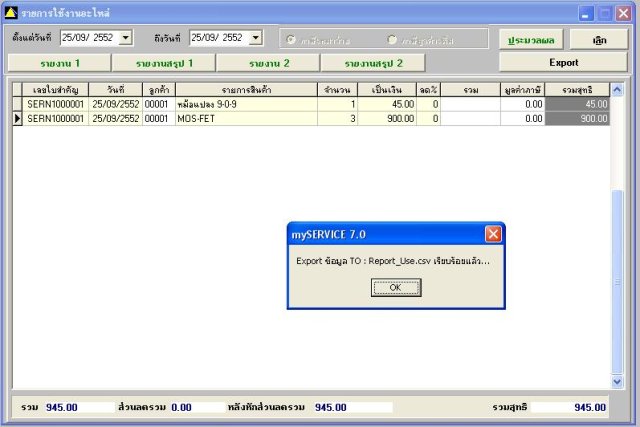Image resolution: width=640 pixels, height=427 pixels.
Task: Select the MOS-FET row indicator arrow
Action: 17,118
